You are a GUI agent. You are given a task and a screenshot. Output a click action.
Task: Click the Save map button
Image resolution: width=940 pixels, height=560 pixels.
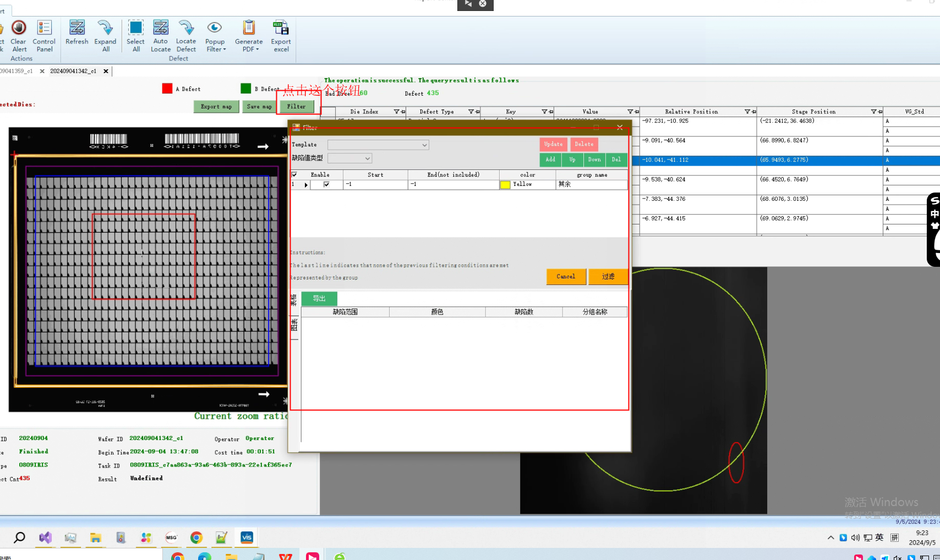coord(259,107)
